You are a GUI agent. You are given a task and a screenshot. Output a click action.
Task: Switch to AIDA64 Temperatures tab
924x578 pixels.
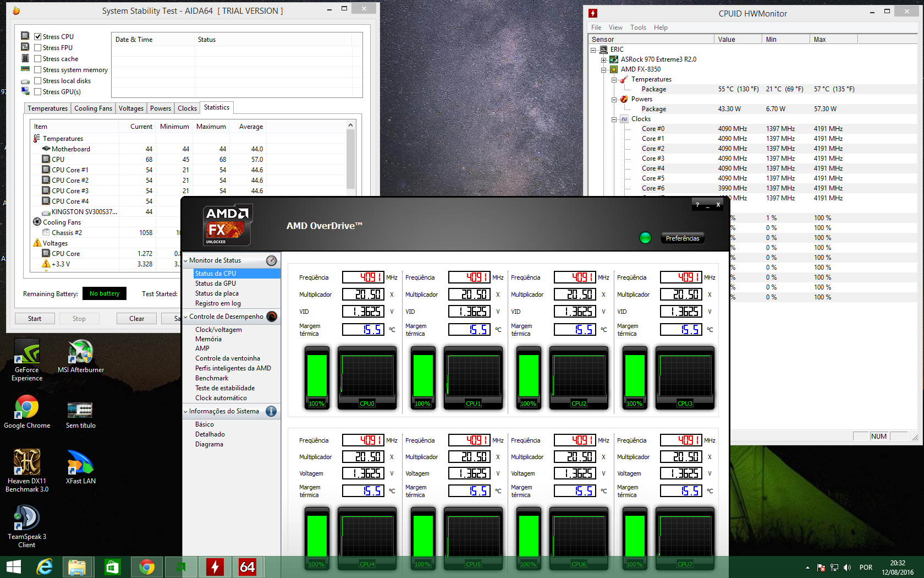coord(48,108)
